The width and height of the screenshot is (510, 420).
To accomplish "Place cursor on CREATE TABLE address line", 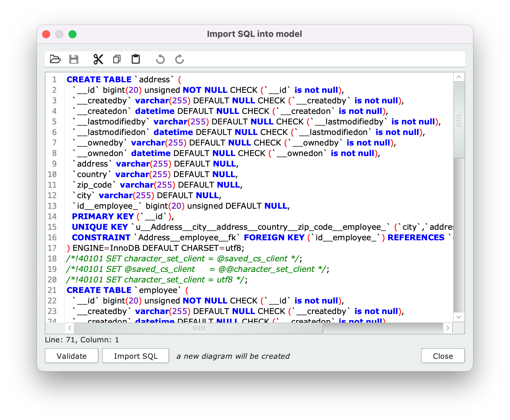I will [x=124, y=80].
